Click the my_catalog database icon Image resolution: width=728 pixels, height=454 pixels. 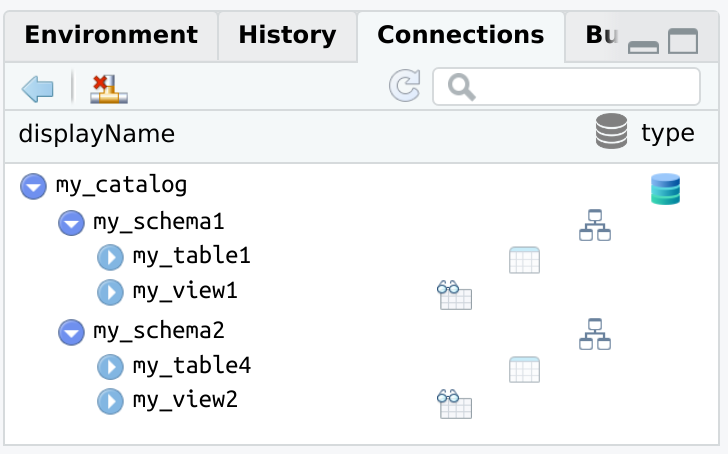(x=665, y=189)
